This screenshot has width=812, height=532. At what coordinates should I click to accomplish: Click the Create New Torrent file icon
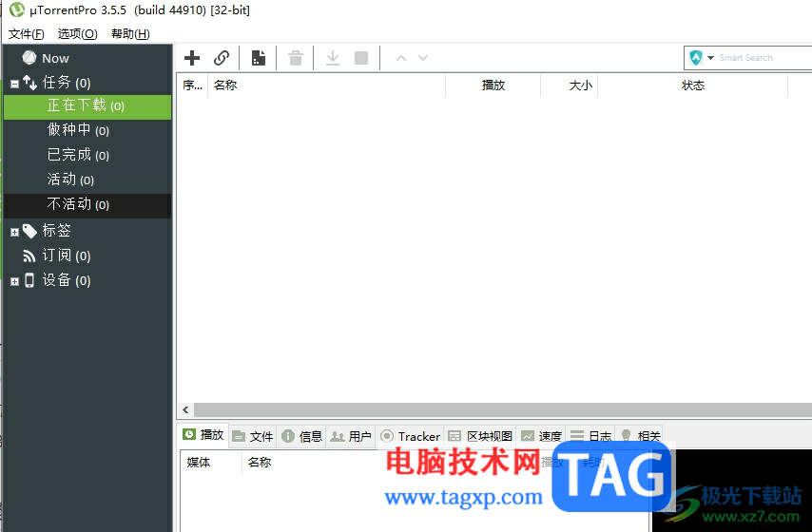pyautogui.click(x=259, y=58)
